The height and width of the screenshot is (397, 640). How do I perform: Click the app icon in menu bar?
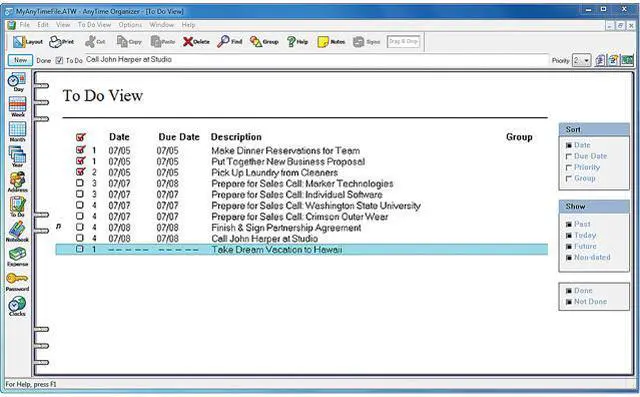(x=11, y=25)
